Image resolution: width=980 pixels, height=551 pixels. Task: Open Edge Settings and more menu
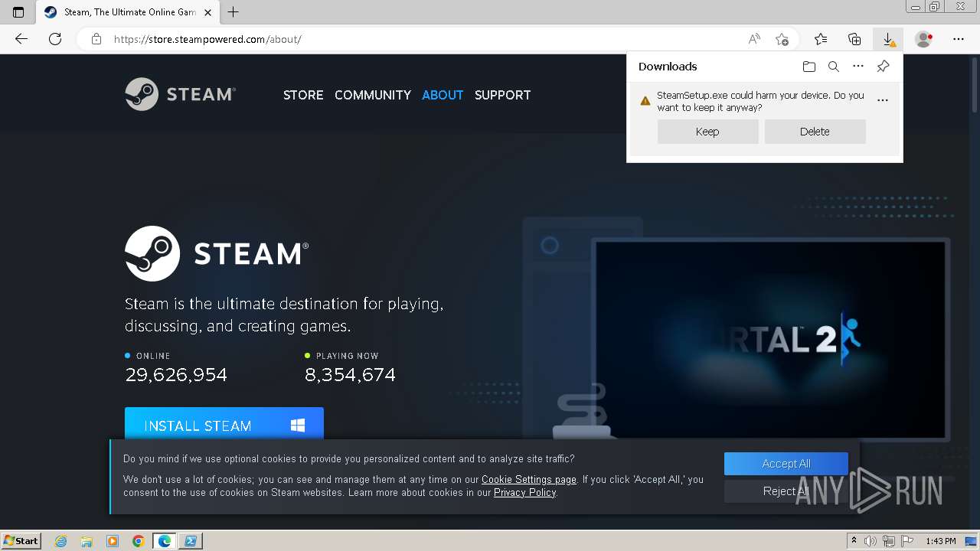959,39
